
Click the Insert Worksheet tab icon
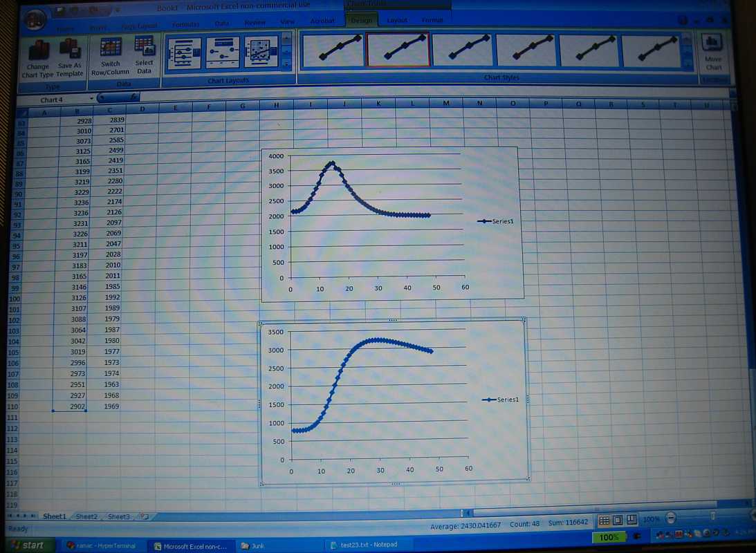(144, 516)
